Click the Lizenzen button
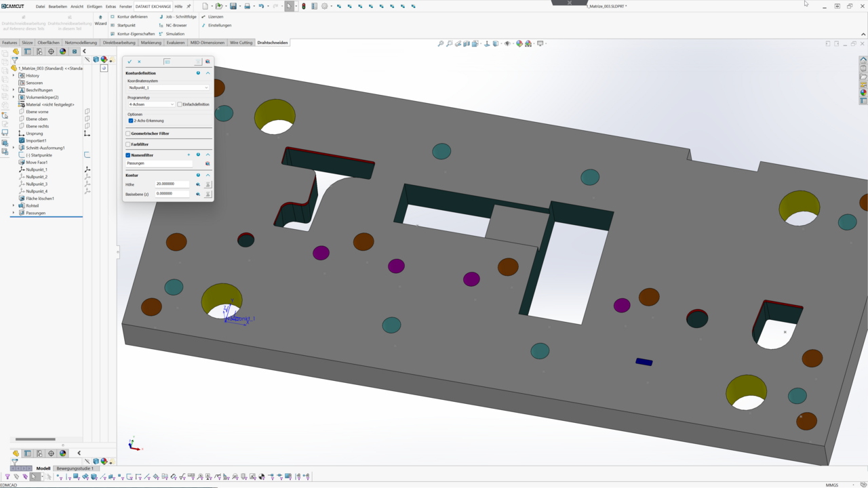 tap(215, 17)
